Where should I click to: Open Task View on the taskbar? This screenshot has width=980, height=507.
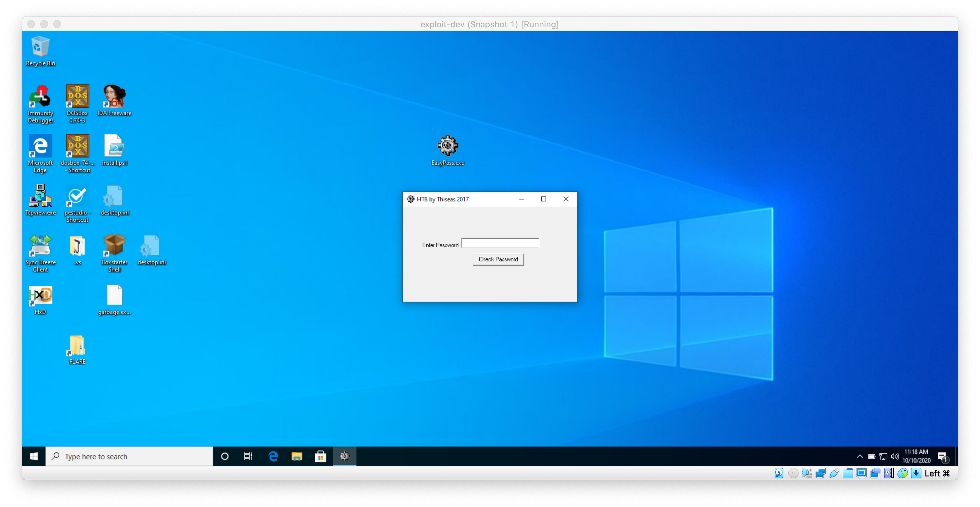coord(248,456)
